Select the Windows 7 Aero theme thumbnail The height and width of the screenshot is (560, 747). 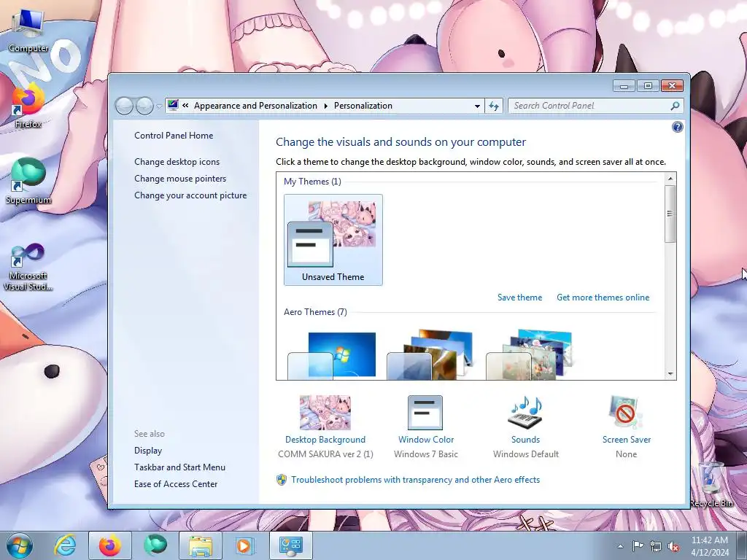(x=333, y=355)
